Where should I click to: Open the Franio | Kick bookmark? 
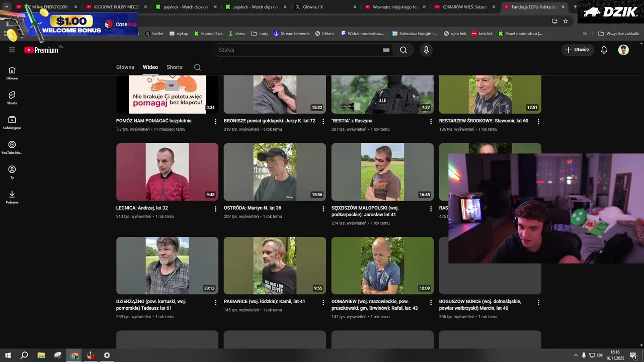click(x=208, y=34)
